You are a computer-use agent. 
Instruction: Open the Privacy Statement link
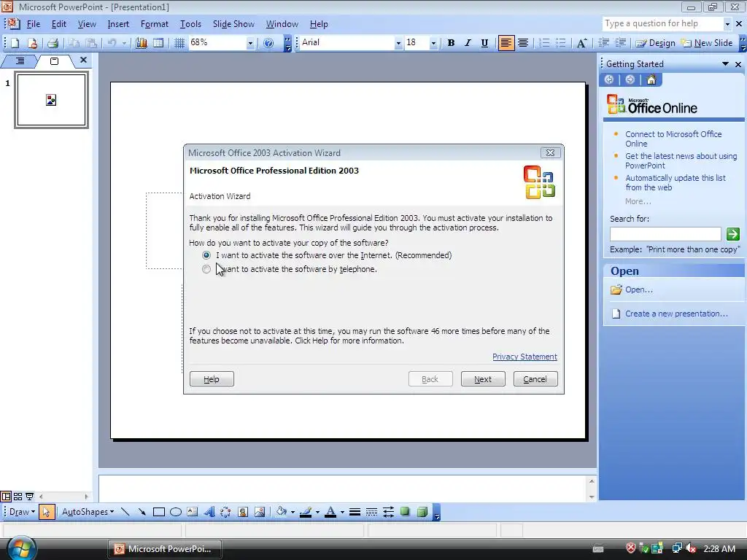525,357
